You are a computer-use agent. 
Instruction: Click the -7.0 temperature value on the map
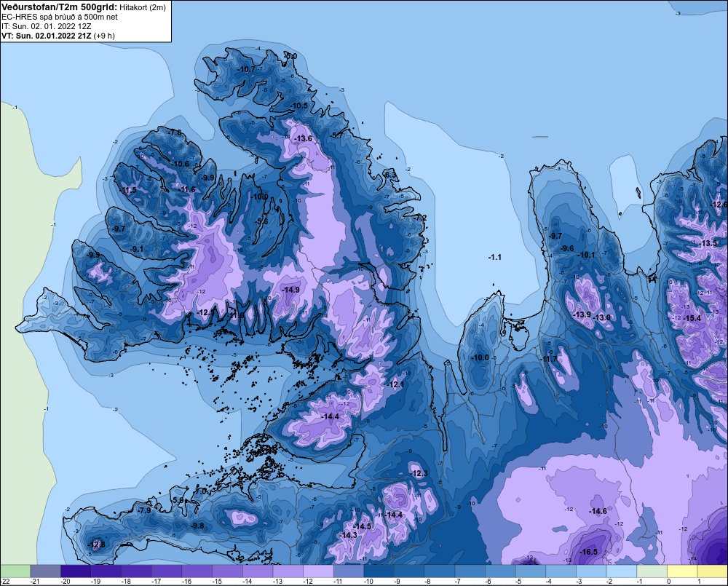point(201,491)
